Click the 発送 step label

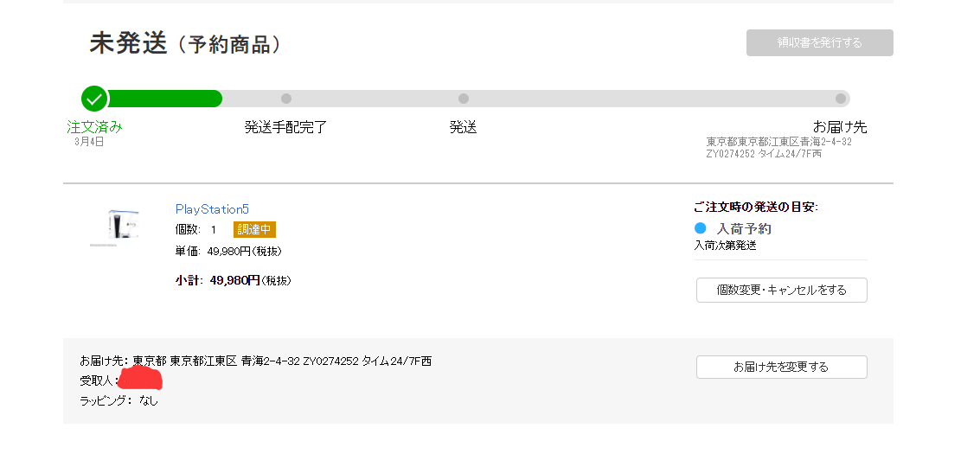(464, 127)
